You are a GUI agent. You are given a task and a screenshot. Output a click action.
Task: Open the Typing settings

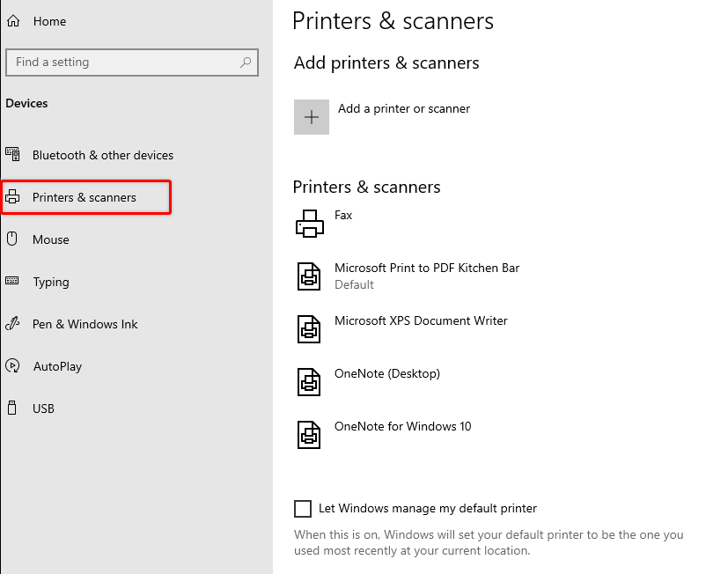tap(51, 283)
